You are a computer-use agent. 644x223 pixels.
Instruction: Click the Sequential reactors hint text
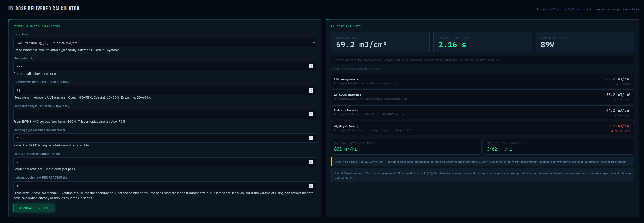pos(44,169)
